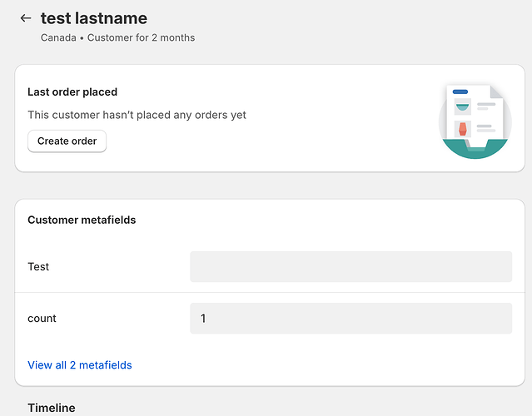Viewport: 532px width, 416px height.
Task: Open the View all 2 metafields link
Action: [x=80, y=365]
